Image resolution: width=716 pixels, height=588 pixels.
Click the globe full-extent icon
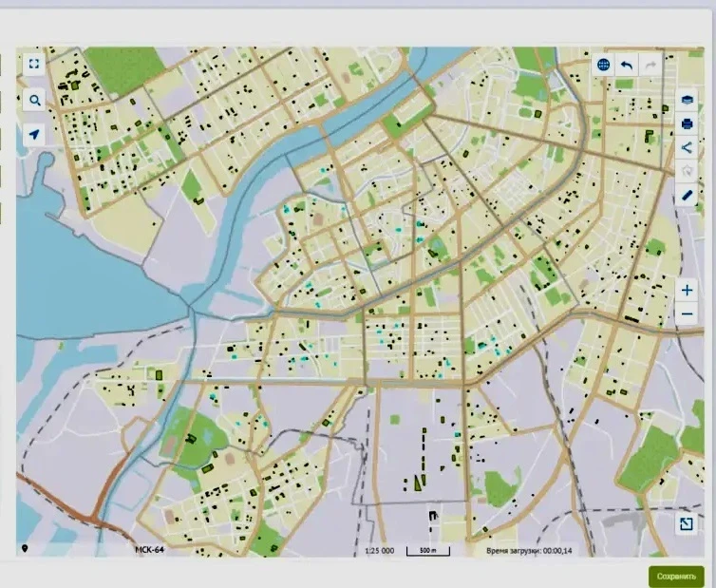(603, 65)
